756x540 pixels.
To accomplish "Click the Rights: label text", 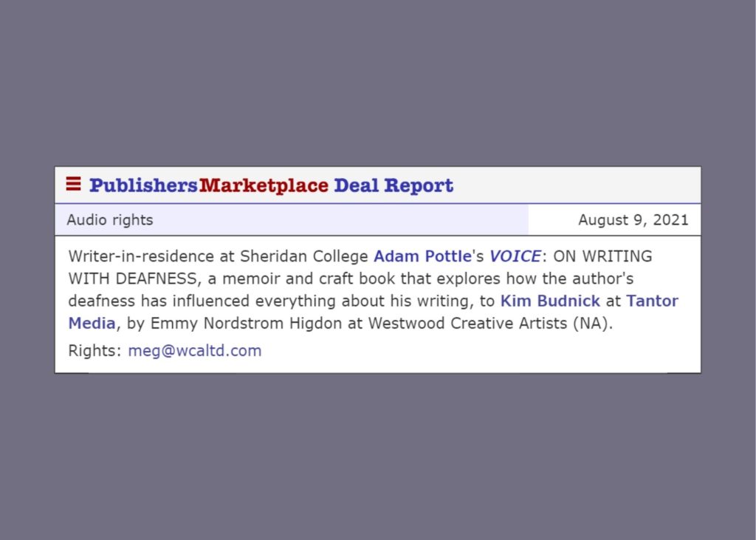I will [x=94, y=351].
